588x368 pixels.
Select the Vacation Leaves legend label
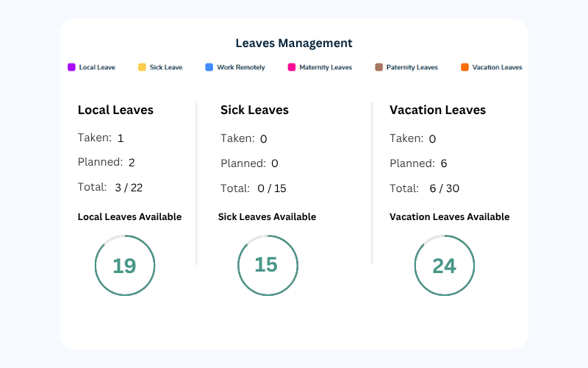498,67
